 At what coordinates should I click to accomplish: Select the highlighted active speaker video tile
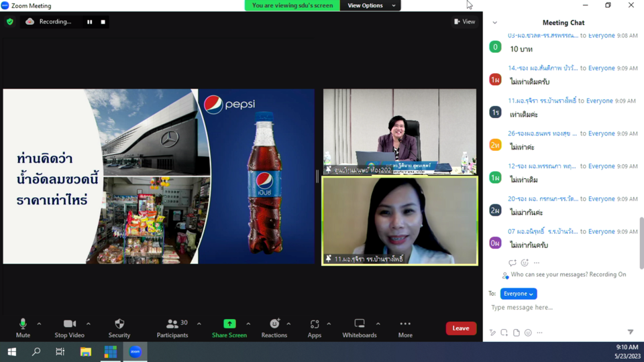(400, 221)
